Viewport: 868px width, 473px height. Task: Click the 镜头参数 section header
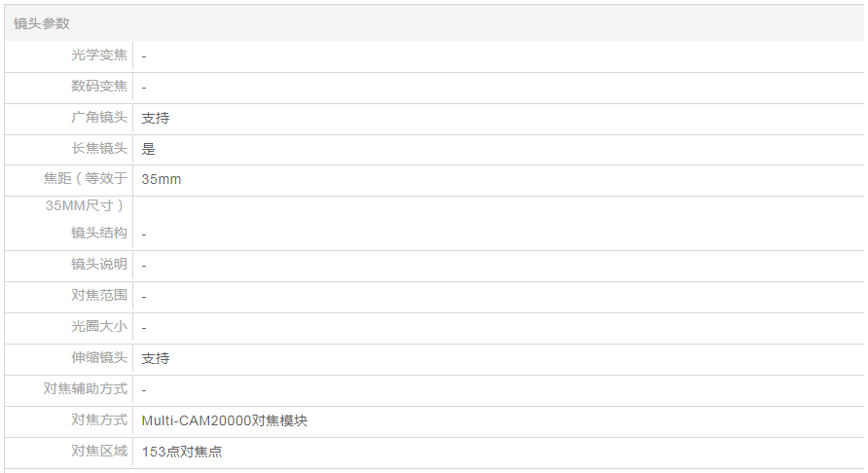tap(42, 23)
